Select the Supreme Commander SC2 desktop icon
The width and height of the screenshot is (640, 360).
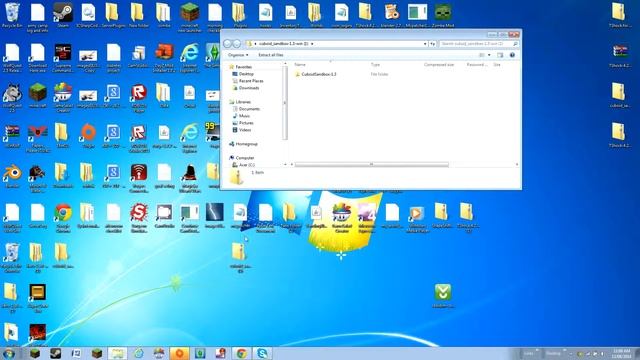point(63,58)
